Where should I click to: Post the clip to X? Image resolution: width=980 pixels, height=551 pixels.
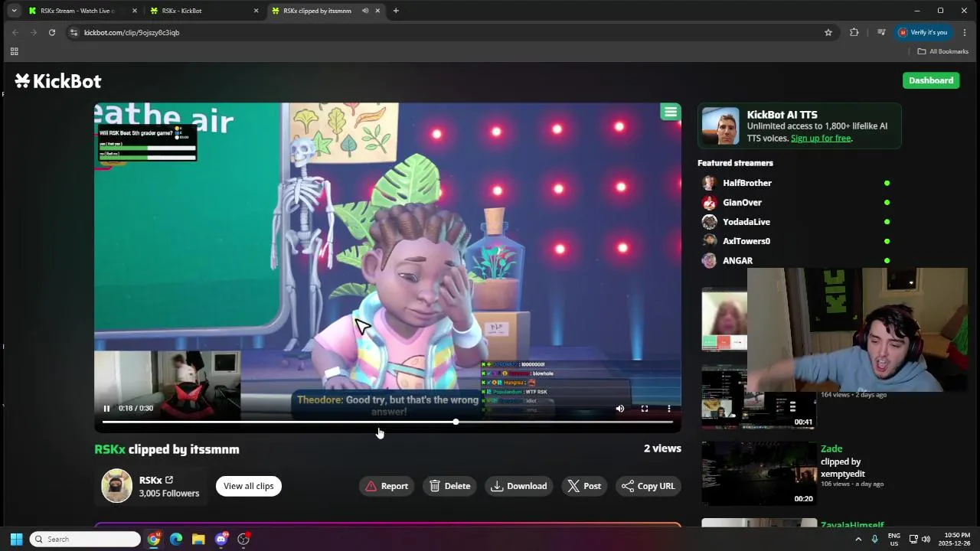click(x=584, y=486)
